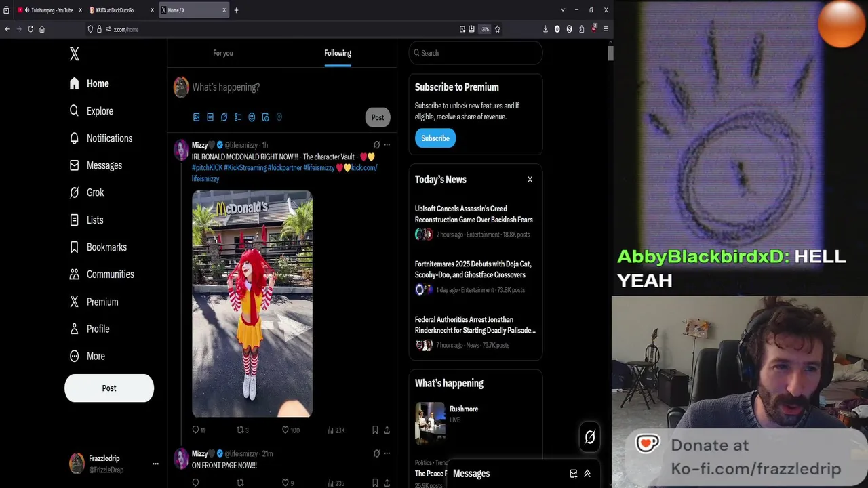
Task: Click the location pin icon in the composer
Action: [279, 117]
